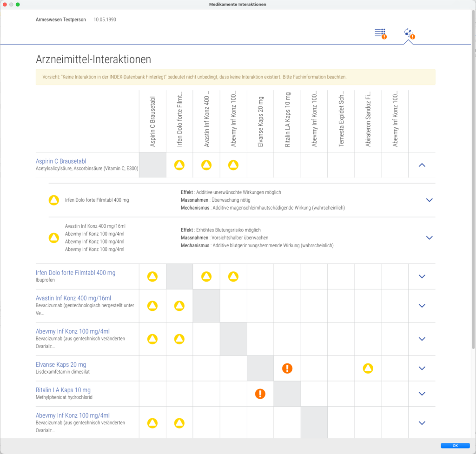Collapse the Aspirin C Brausetabl row

click(422, 165)
